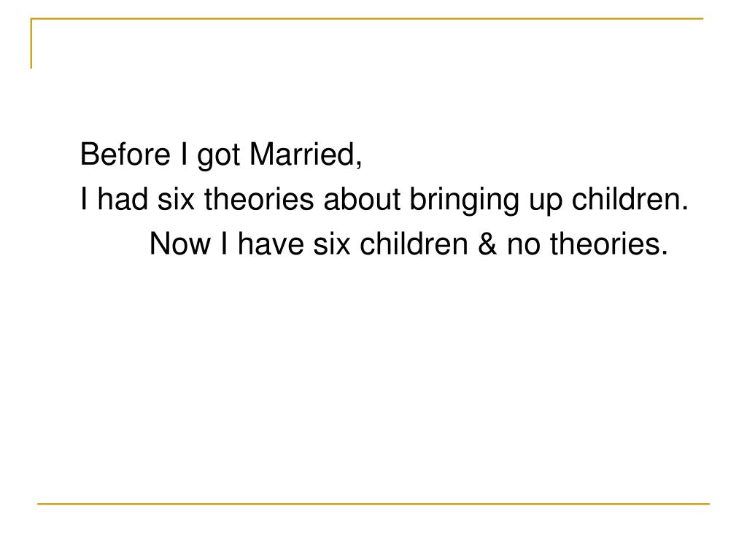This screenshot has width=747, height=560.
Task: Click the gold horizontal line at slide top
Action: 367,18
